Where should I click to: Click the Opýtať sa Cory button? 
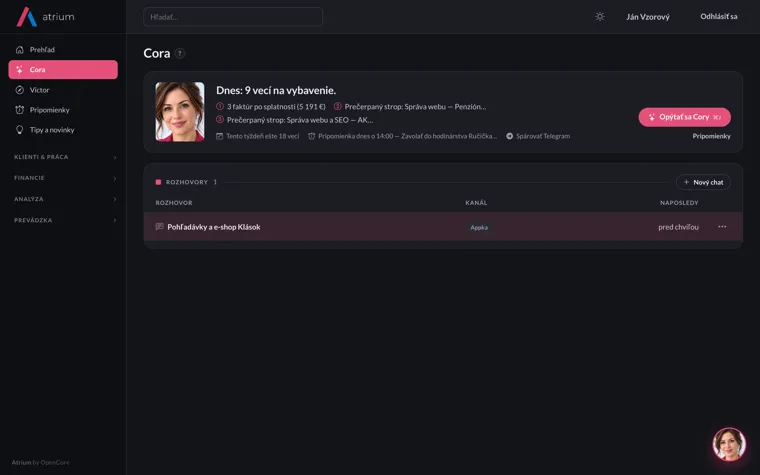coord(684,117)
